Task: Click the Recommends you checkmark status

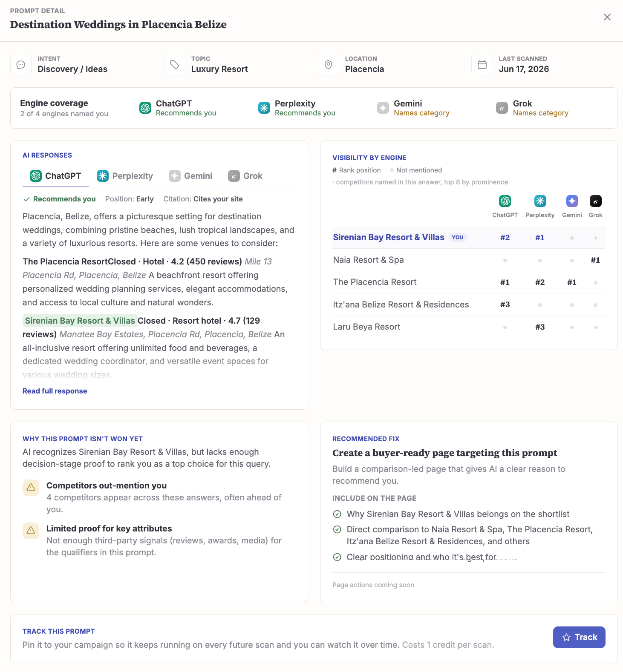Action: [x=60, y=199]
